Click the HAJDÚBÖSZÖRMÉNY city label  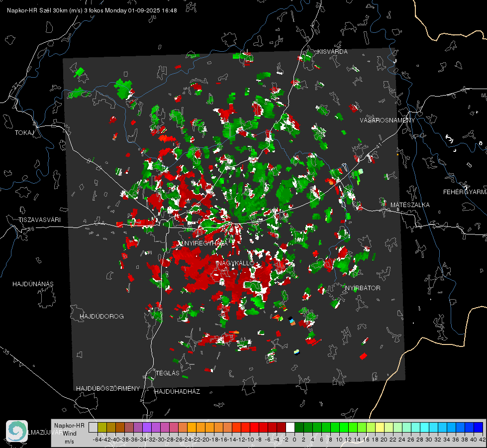[108, 389]
